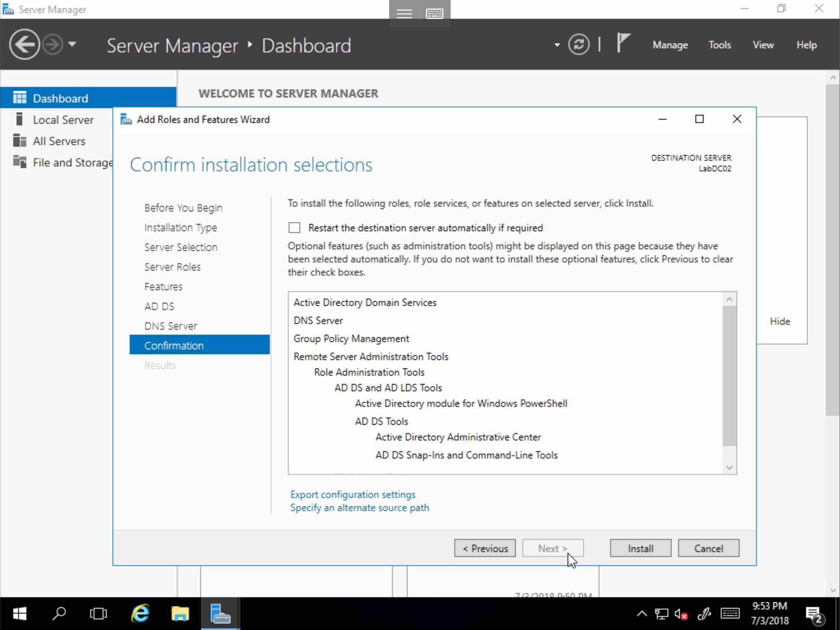Click the All Servers icon in sidebar
Viewport: 840px width, 630px height.
coord(19,140)
